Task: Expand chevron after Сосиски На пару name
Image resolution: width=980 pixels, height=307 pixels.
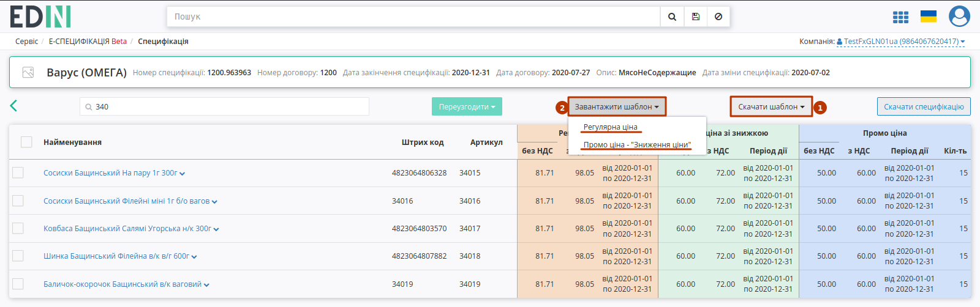Action: point(182,174)
